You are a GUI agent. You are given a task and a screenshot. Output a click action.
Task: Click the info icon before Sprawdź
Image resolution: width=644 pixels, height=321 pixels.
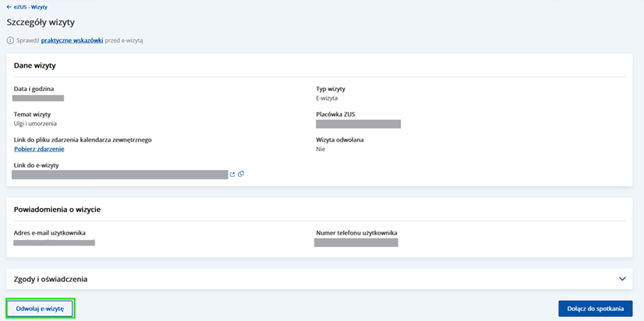click(x=10, y=40)
